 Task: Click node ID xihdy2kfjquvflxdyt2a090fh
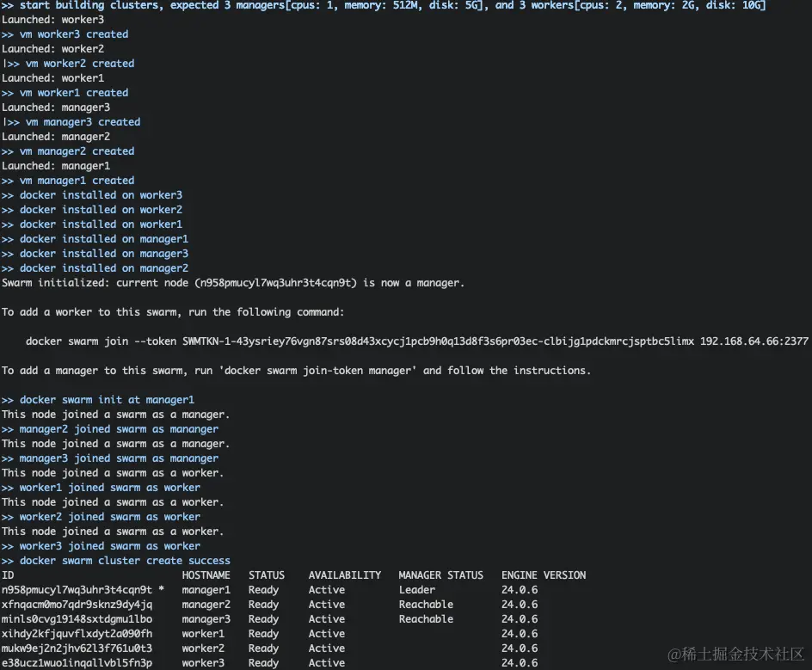click(77, 634)
